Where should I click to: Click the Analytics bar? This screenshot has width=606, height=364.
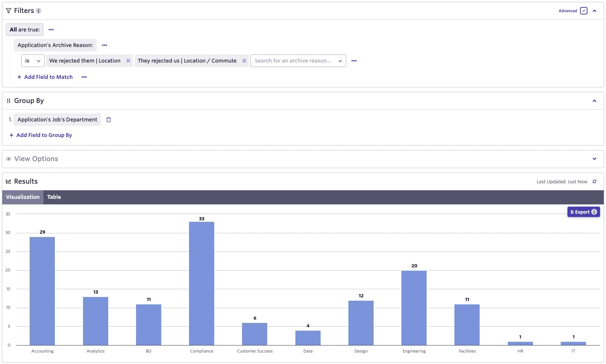96,321
